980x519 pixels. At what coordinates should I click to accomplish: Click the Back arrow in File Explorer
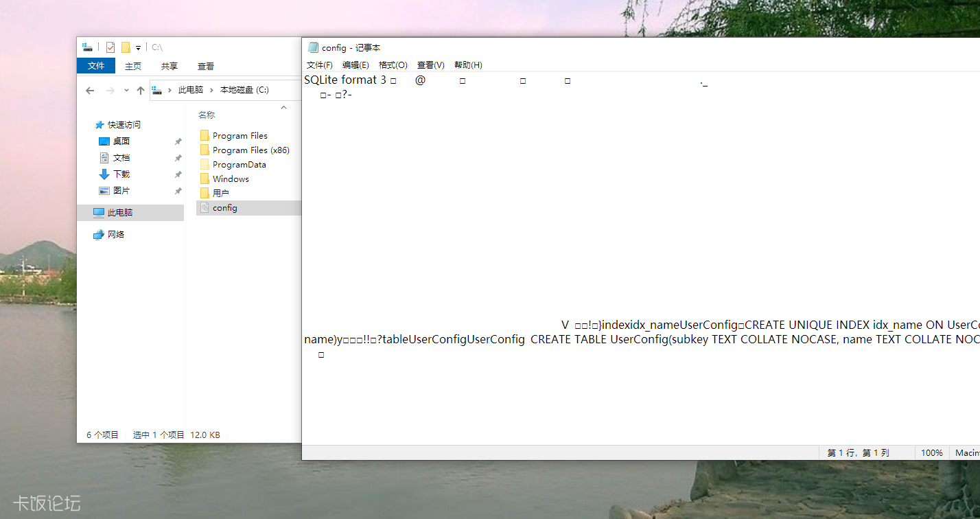tap(90, 91)
